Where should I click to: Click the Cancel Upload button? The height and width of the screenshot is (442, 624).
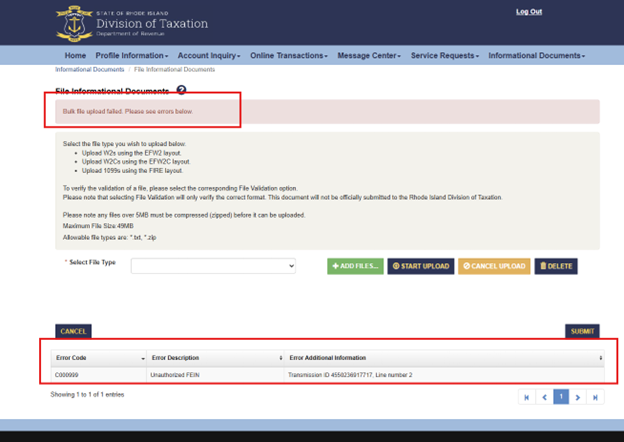point(494,266)
